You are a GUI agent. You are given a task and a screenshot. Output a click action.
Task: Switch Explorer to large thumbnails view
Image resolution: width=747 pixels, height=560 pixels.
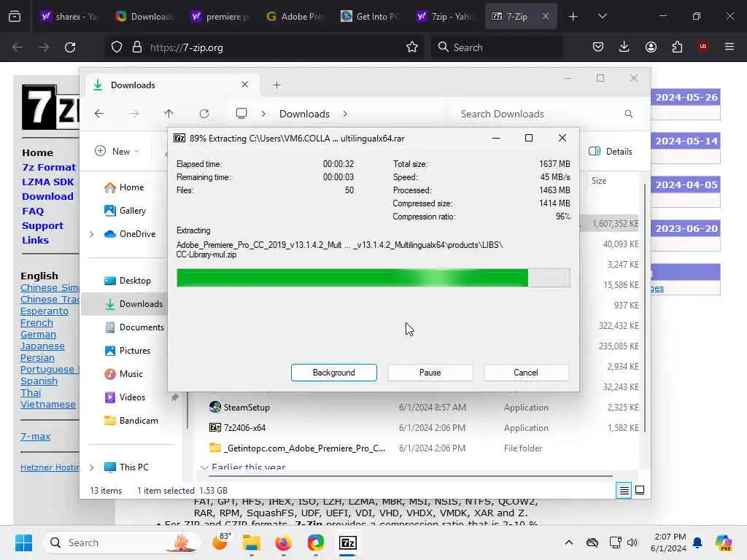click(640, 490)
